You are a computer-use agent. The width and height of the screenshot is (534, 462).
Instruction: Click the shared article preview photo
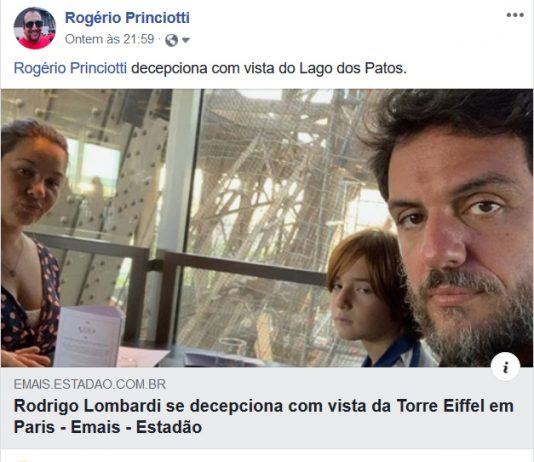[x=267, y=228]
